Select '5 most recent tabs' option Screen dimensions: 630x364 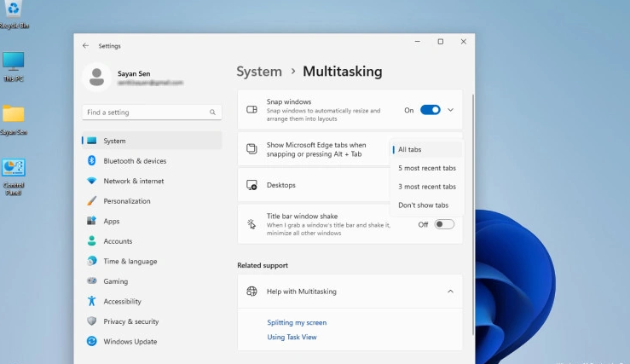(426, 168)
